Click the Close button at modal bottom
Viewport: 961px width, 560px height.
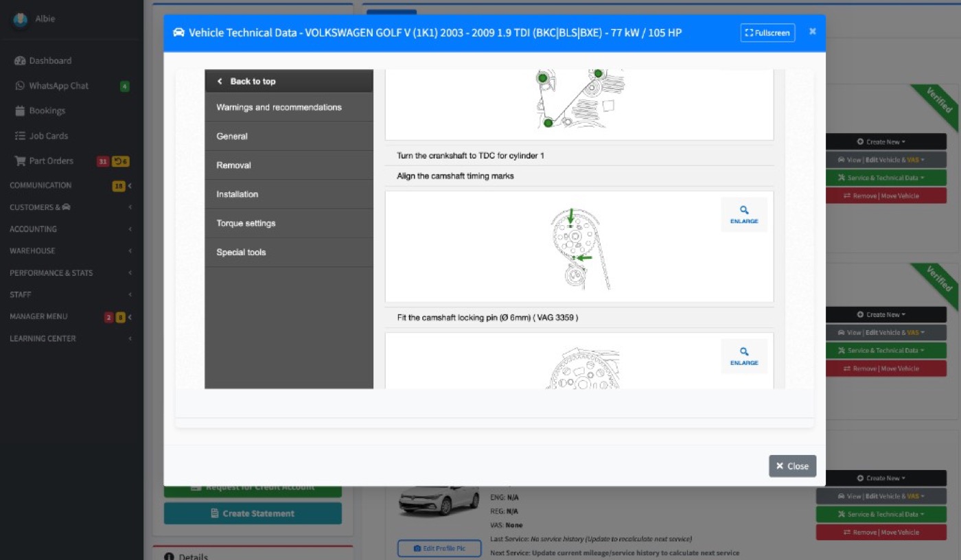(792, 466)
